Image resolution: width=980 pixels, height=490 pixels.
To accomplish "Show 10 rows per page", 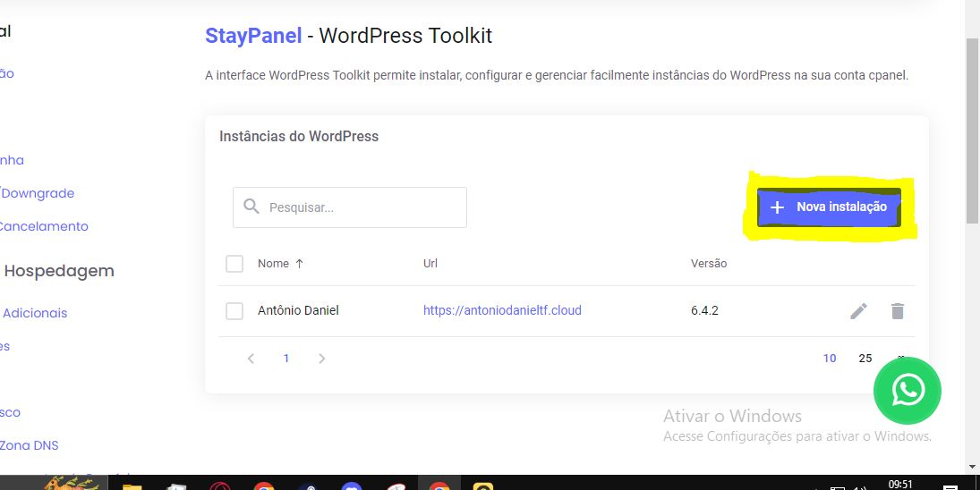I will pos(830,359).
